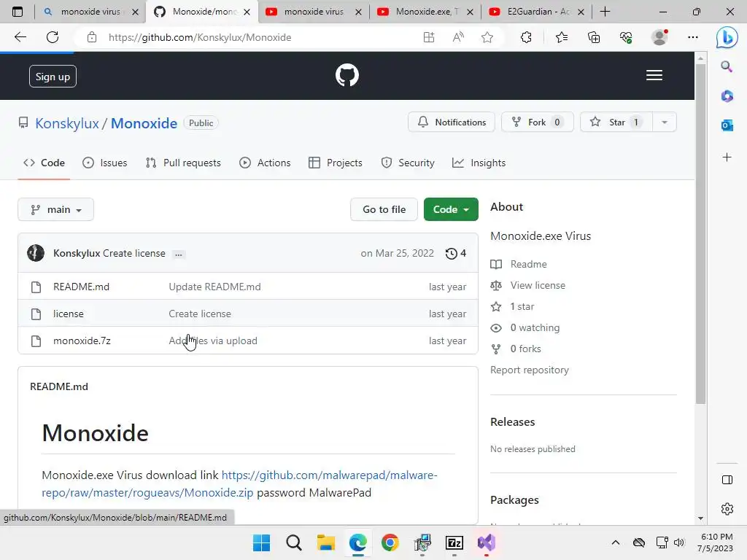
Task: Go back with the browser back arrow
Action: click(x=20, y=37)
